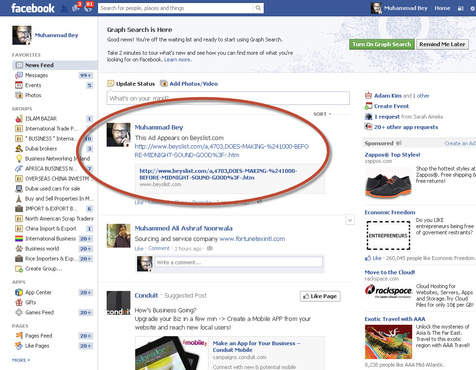The width and height of the screenshot is (476, 370).
Task: Click the ISLAM BAZAR group icon
Action: coord(19,118)
